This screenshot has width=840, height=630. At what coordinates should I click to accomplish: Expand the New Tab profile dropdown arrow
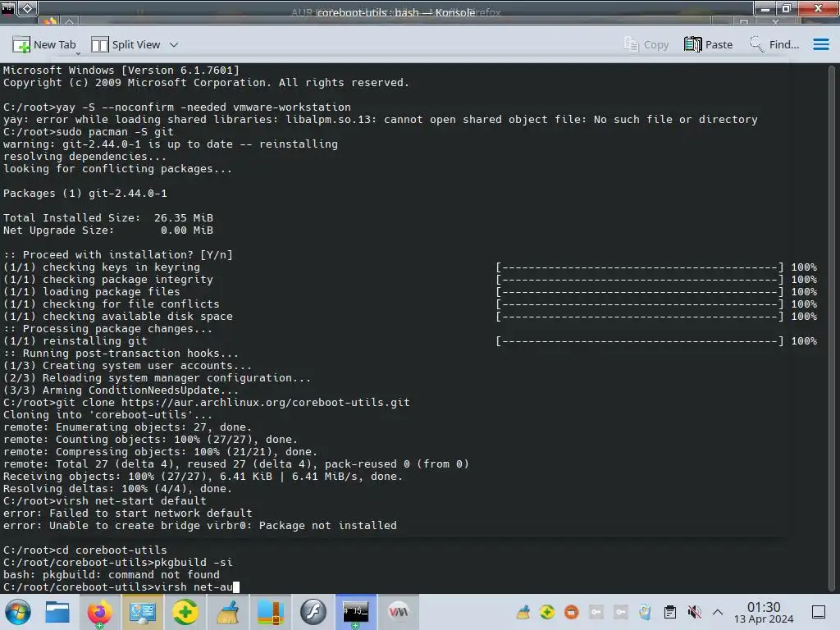click(x=78, y=53)
